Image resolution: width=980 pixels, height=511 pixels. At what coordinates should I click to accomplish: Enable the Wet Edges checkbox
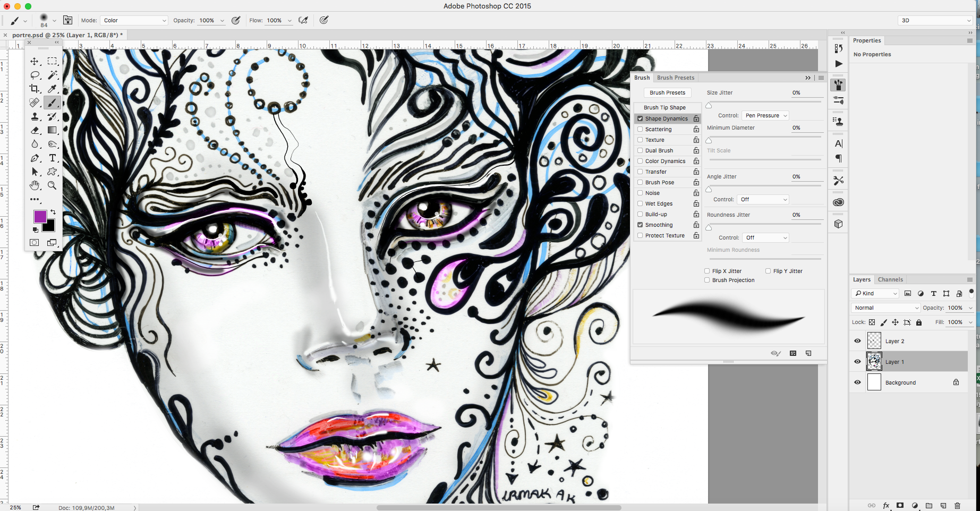pos(640,203)
